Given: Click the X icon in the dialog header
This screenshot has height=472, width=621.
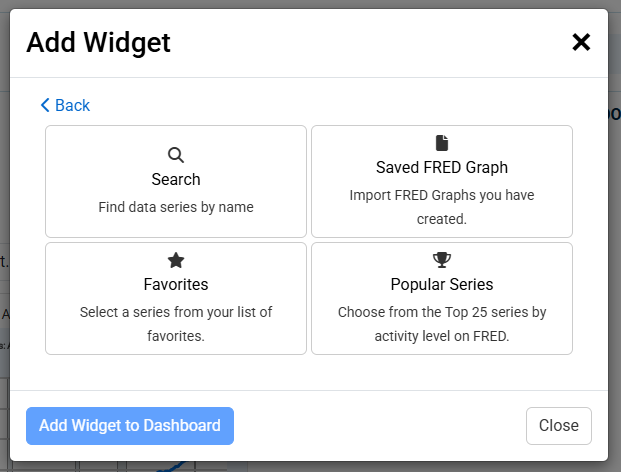Looking at the screenshot, I should pos(581,42).
